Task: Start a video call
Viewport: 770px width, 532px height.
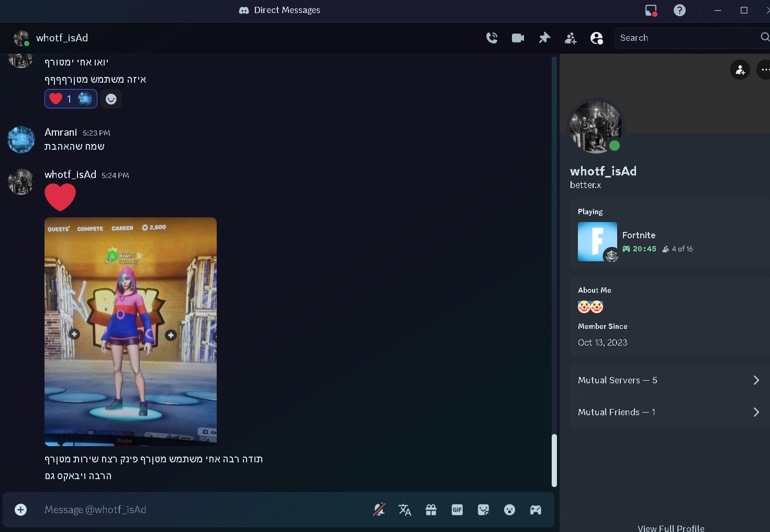Action: click(518, 38)
